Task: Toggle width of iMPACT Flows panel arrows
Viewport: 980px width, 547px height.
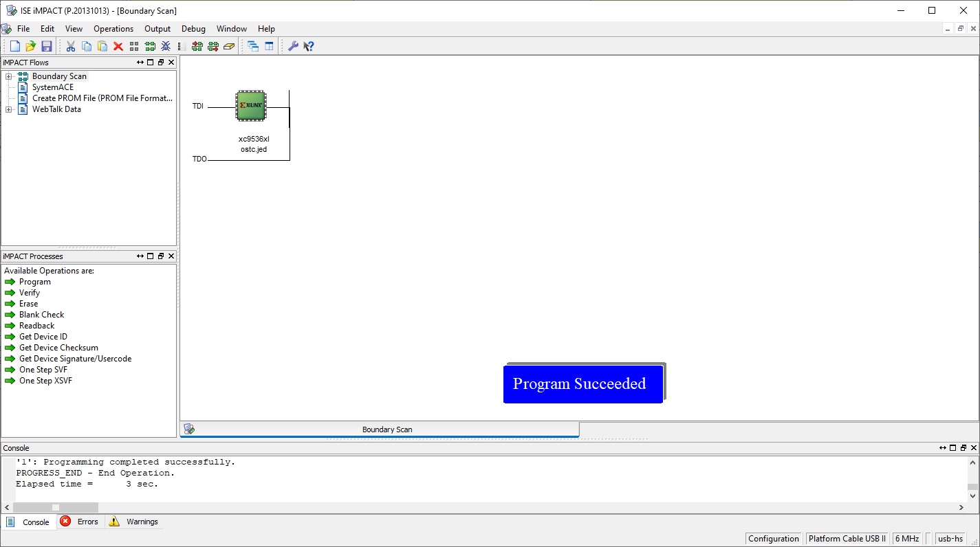Action: click(140, 63)
